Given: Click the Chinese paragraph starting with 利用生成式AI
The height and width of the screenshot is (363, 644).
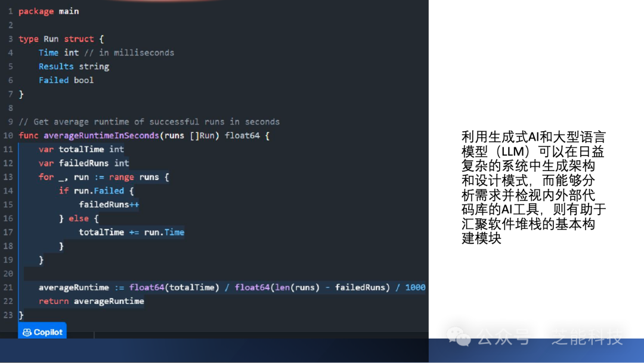Looking at the screenshot, I should pos(534,187).
